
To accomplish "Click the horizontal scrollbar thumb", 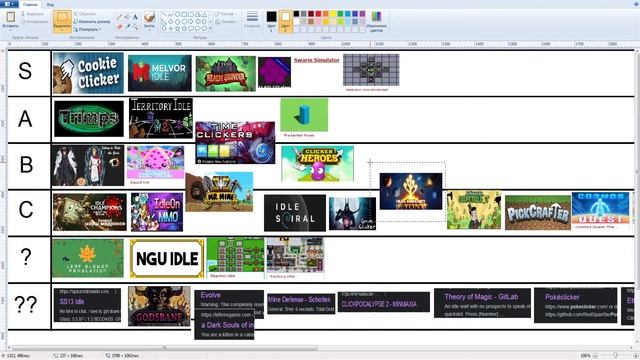I will click(164, 348).
